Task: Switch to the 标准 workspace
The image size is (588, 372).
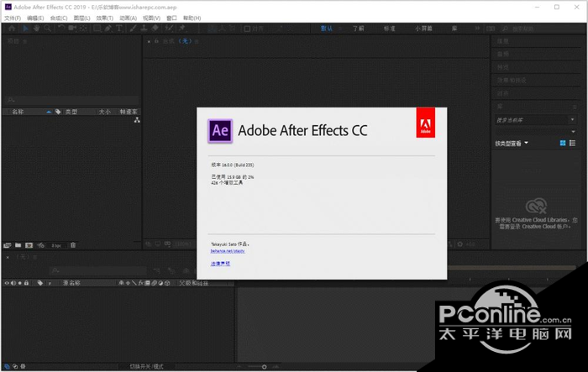Action: pos(389,29)
